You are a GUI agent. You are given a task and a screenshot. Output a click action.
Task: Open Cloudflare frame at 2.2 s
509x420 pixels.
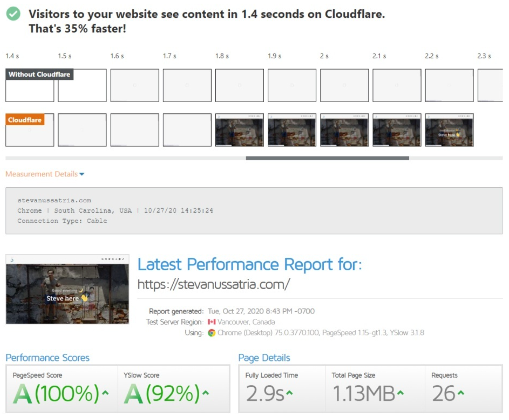tap(449, 130)
